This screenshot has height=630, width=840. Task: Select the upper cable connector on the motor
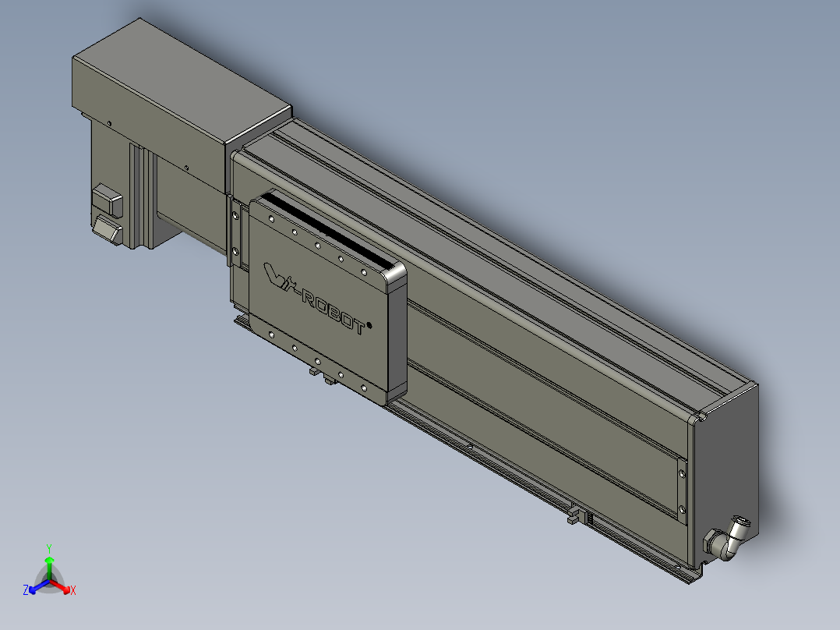[x=108, y=200]
